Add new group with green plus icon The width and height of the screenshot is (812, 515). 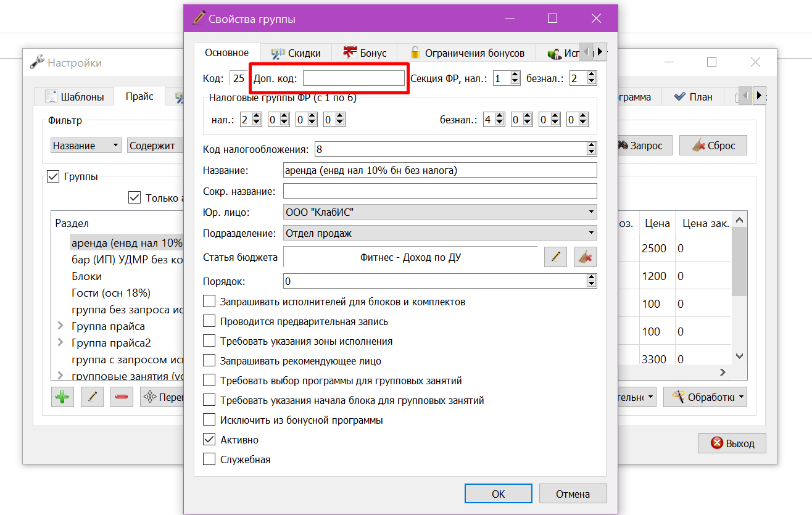pos(62,397)
